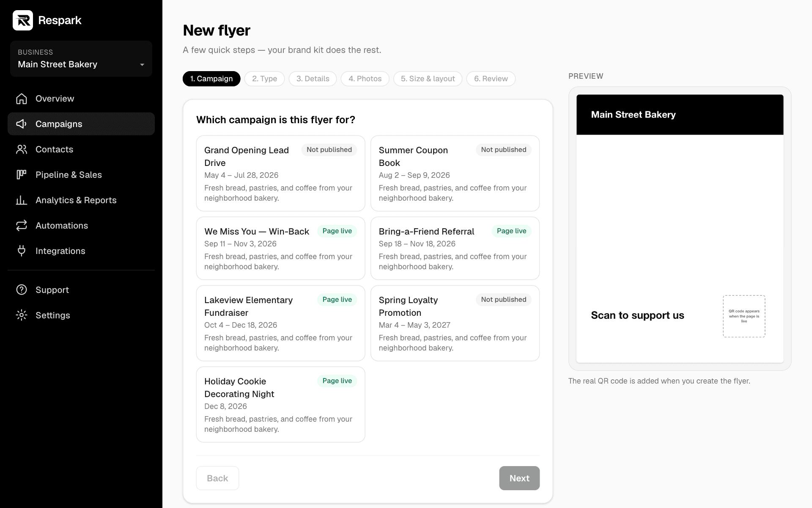Click the Support question mark icon
The image size is (812, 508).
[x=22, y=290]
